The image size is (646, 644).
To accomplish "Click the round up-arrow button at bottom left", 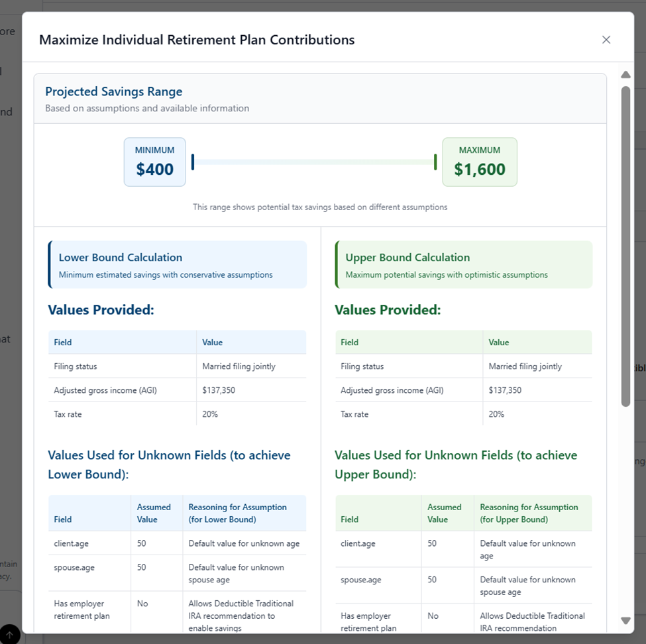I will point(9,634).
